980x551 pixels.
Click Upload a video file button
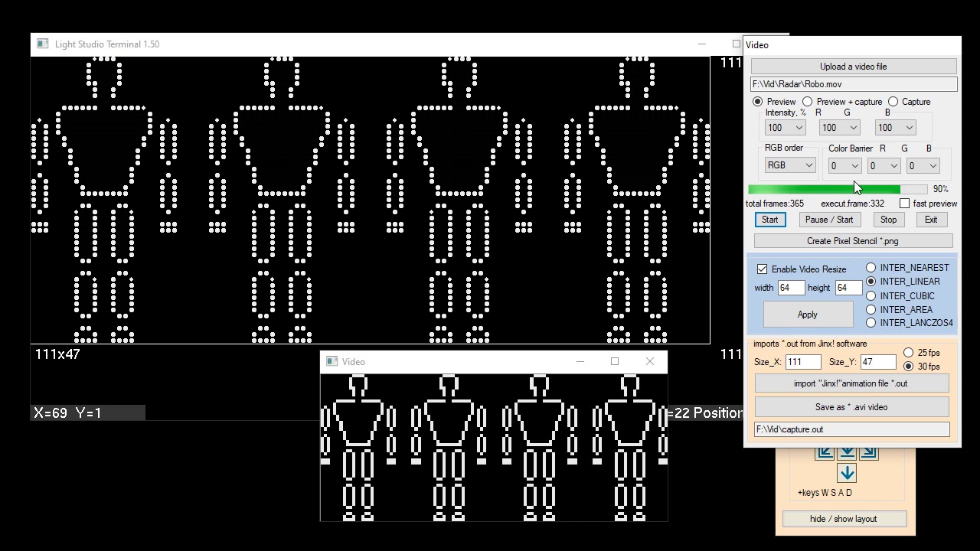(853, 67)
